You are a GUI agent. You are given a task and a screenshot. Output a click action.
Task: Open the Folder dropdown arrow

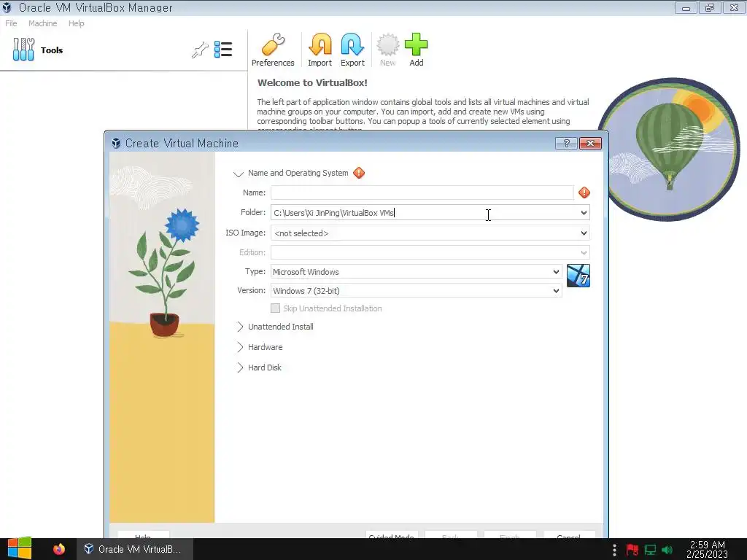pos(584,213)
